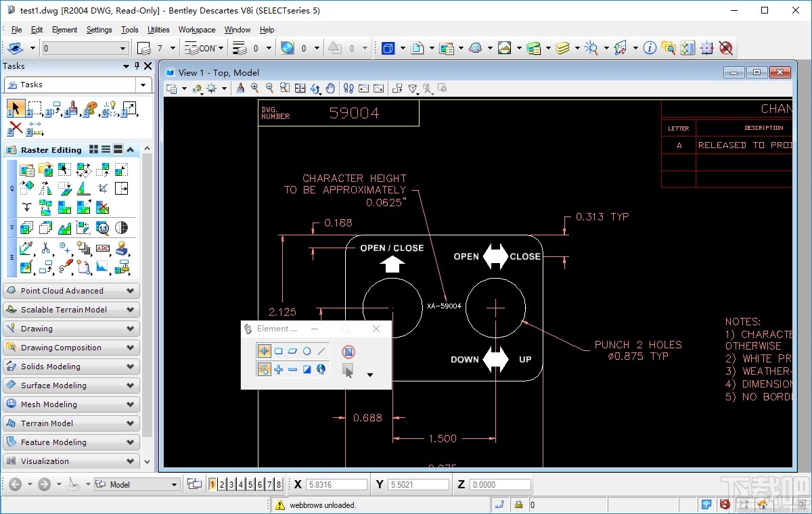Image resolution: width=812 pixels, height=514 pixels.
Task: Enable Block mode in Element Selection window
Action: tap(278, 351)
